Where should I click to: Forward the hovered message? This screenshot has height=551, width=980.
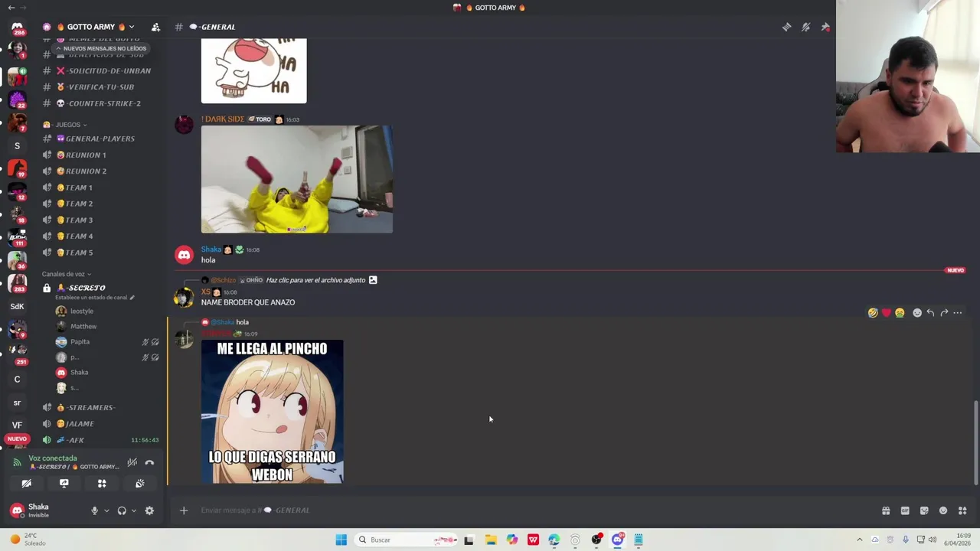944,312
